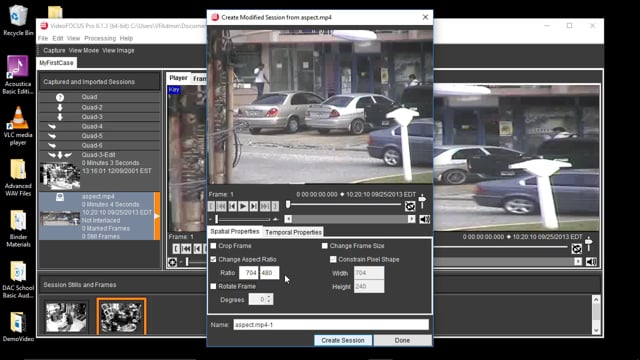The image size is (640, 360).
Task: Switch to Temporal Properties tab
Action: [293, 232]
